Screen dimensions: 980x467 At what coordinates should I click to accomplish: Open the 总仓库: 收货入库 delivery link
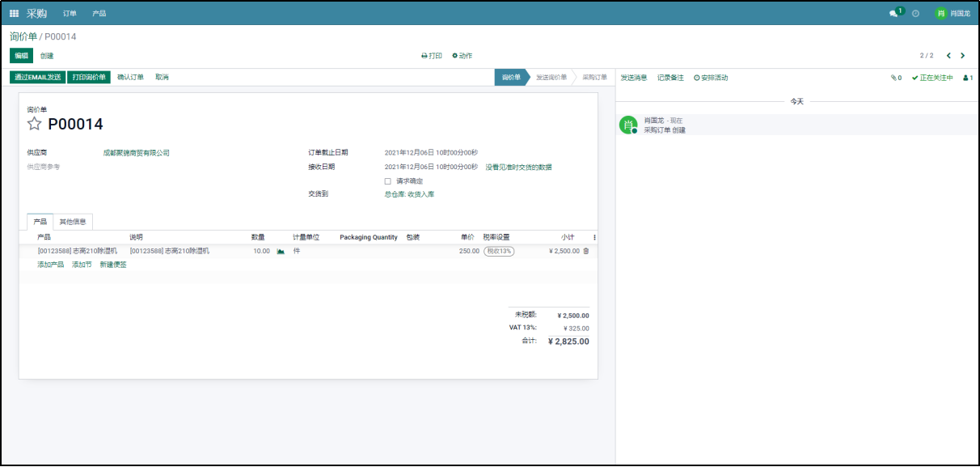click(409, 194)
